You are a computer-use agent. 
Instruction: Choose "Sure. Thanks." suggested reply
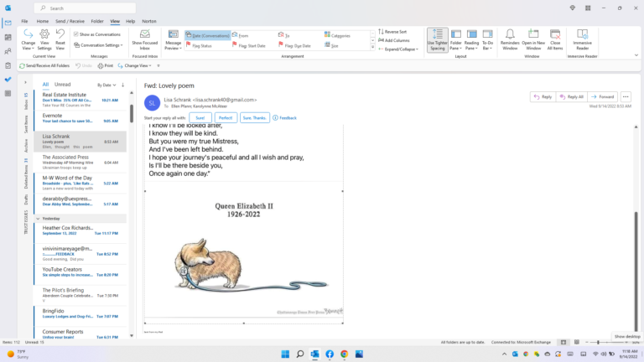255,118
